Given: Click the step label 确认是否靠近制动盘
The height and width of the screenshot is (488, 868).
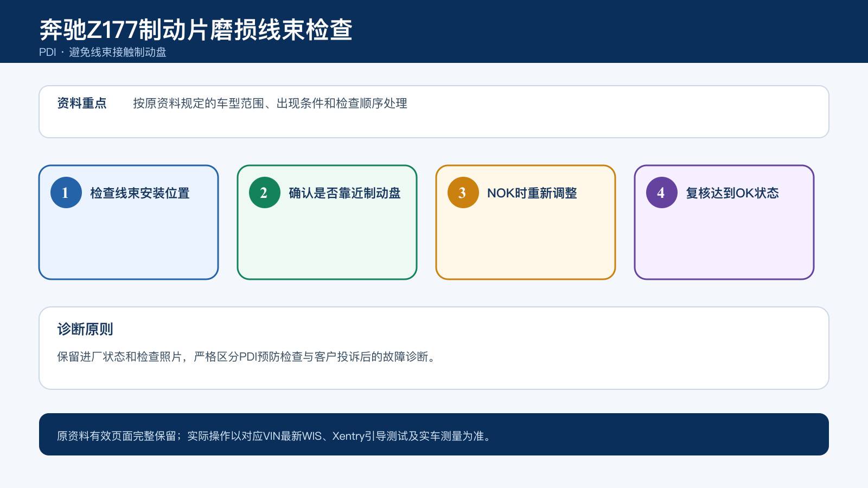Looking at the screenshot, I should point(344,193).
